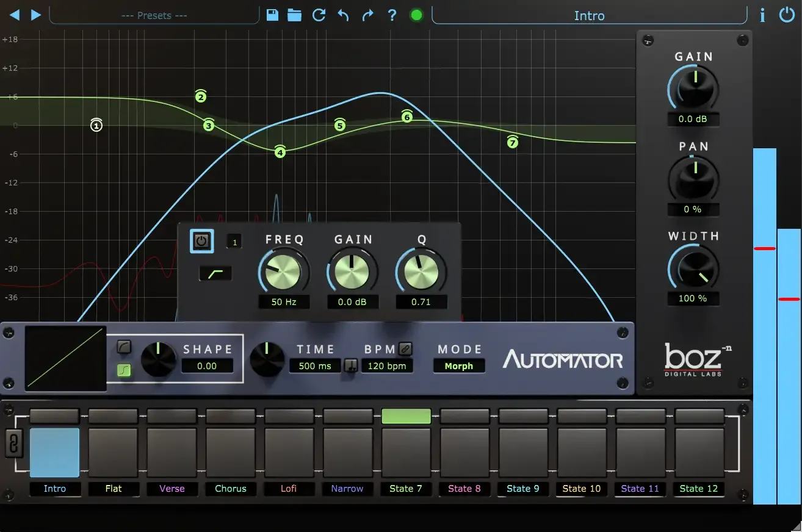Toggle the chain link icon left of pads
This screenshot has height=532, width=802.
click(13, 444)
